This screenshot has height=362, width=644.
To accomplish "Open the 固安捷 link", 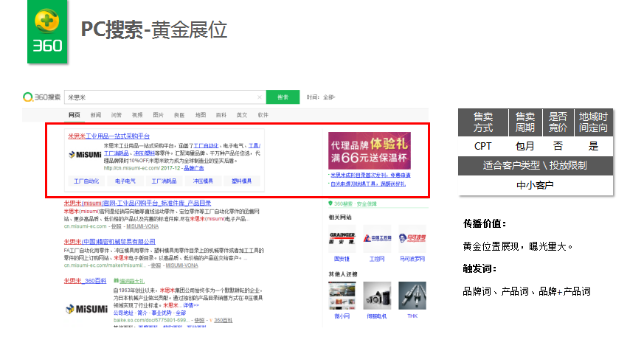I will [x=342, y=259].
